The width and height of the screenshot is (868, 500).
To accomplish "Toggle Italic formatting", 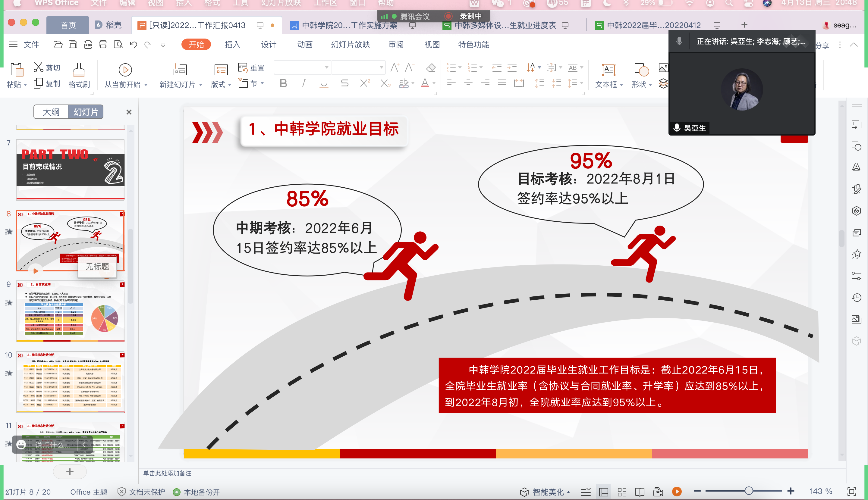I will [x=303, y=83].
